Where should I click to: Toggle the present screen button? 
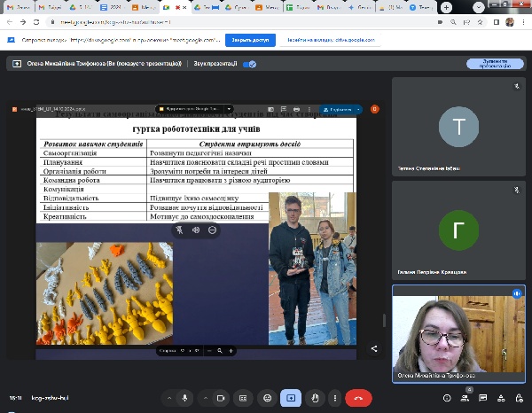(289, 399)
